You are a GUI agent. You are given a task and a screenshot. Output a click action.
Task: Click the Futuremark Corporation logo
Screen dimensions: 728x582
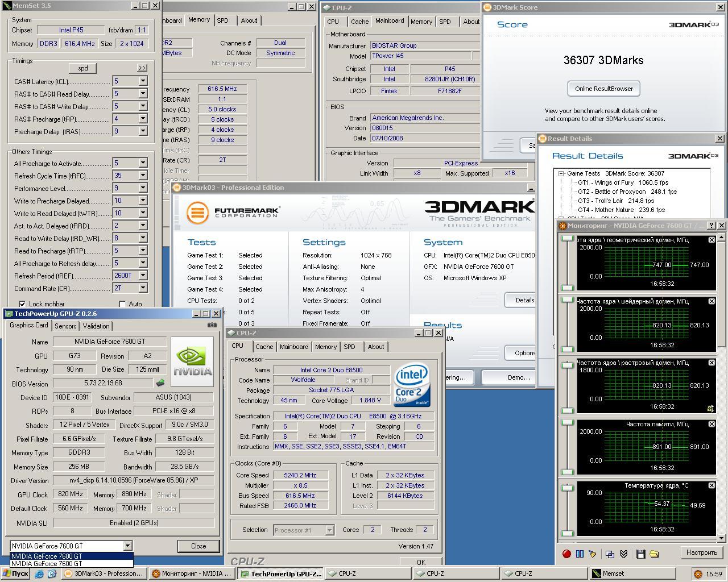pos(233,213)
